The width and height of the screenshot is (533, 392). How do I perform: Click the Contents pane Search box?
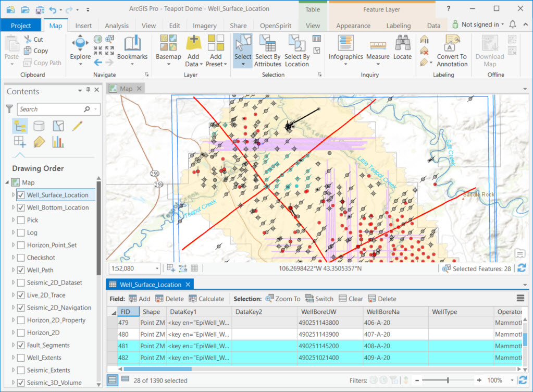tap(50, 109)
